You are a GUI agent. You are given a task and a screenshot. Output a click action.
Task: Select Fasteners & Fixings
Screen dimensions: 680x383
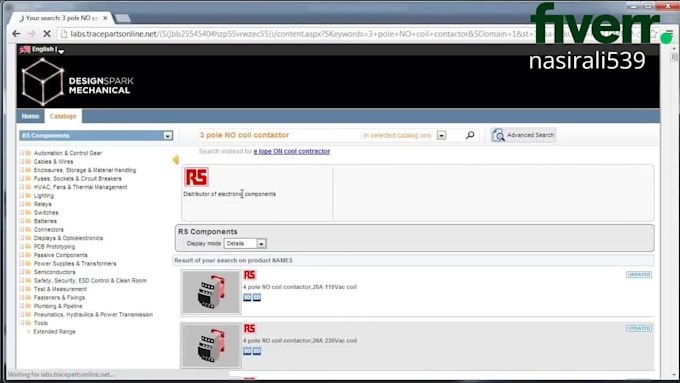(59, 298)
